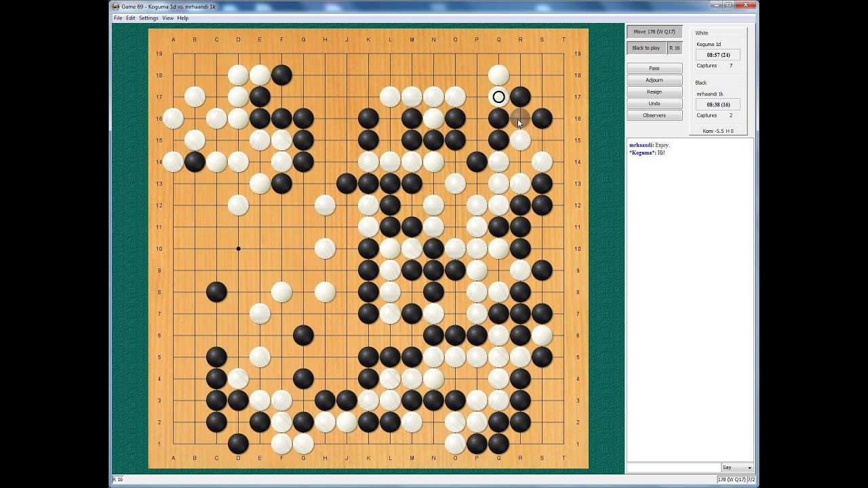Viewport: 868px width, 488px height.
Task: Click Black's clock showing 08:38 (16)
Action: coord(717,105)
